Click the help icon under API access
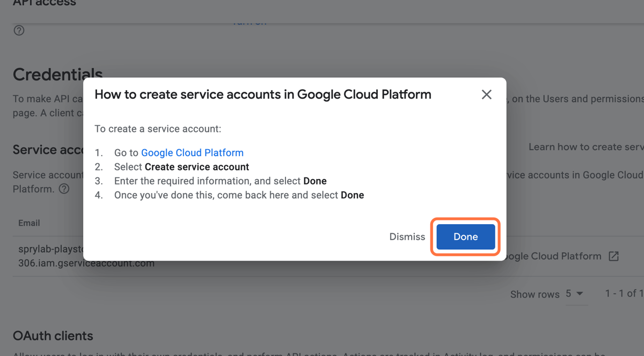 tap(19, 31)
